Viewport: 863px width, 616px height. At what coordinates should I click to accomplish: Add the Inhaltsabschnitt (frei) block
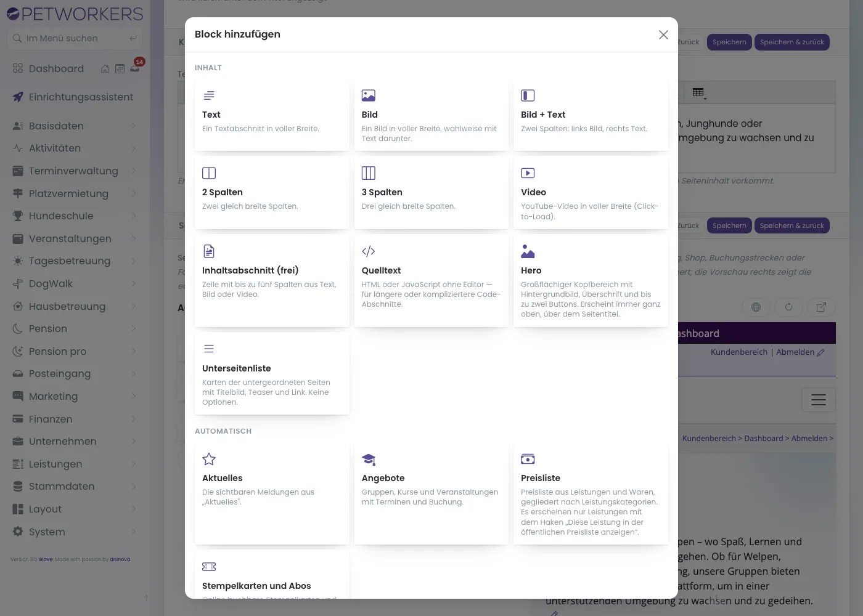pos(272,281)
